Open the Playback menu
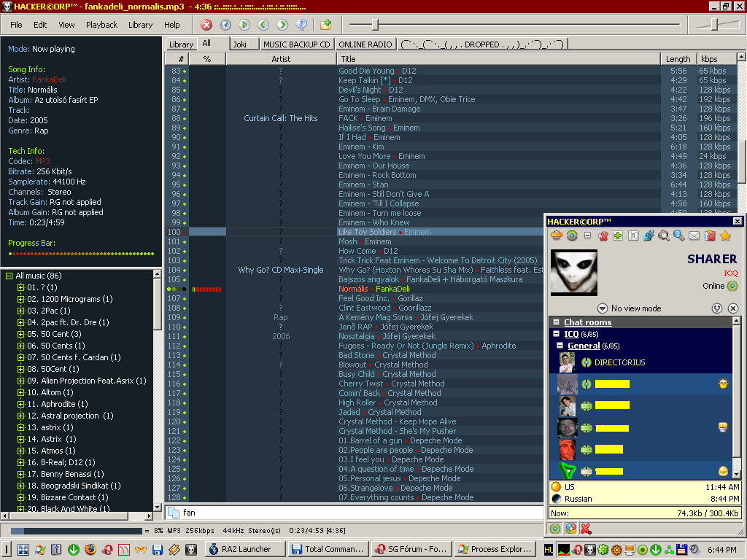The height and width of the screenshot is (560, 747). [x=101, y=25]
